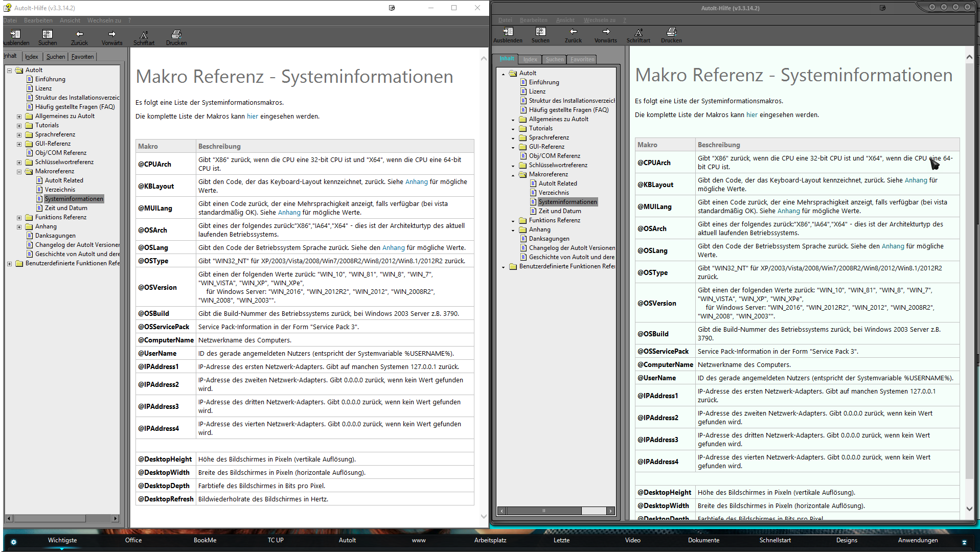Screen dimensions: 980x552
Task: Click the Suchen toolbar icon in left window
Action: point(47,35)
